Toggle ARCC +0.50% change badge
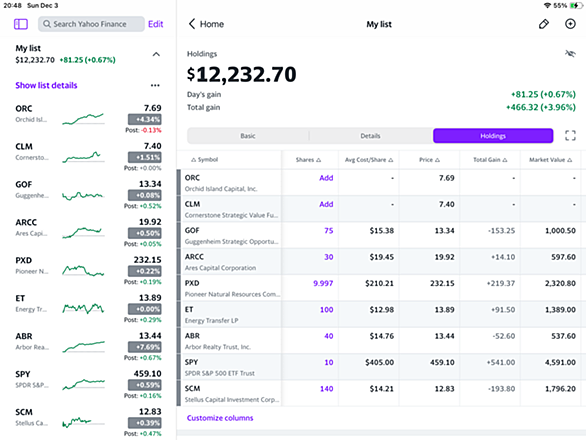 tap(145, 233)
